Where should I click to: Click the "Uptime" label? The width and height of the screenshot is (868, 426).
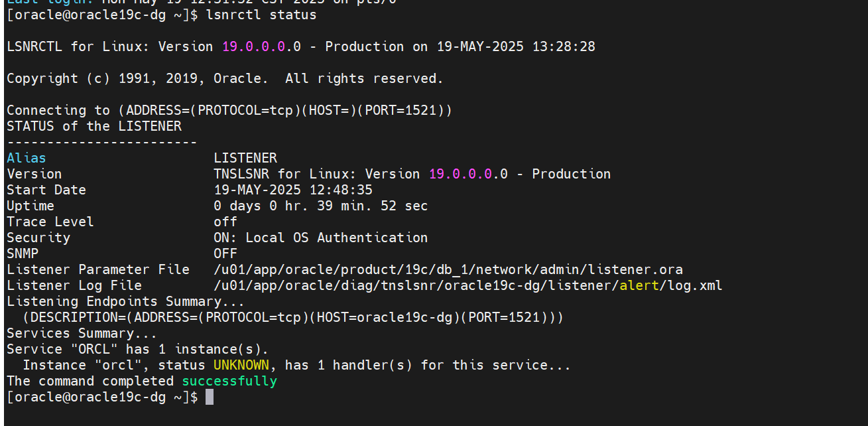(31, 206)
